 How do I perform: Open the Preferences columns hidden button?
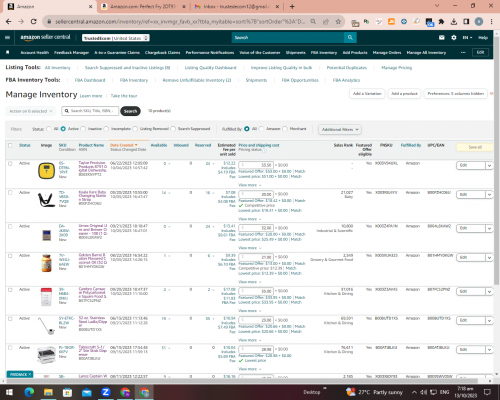tap(456, 94)
